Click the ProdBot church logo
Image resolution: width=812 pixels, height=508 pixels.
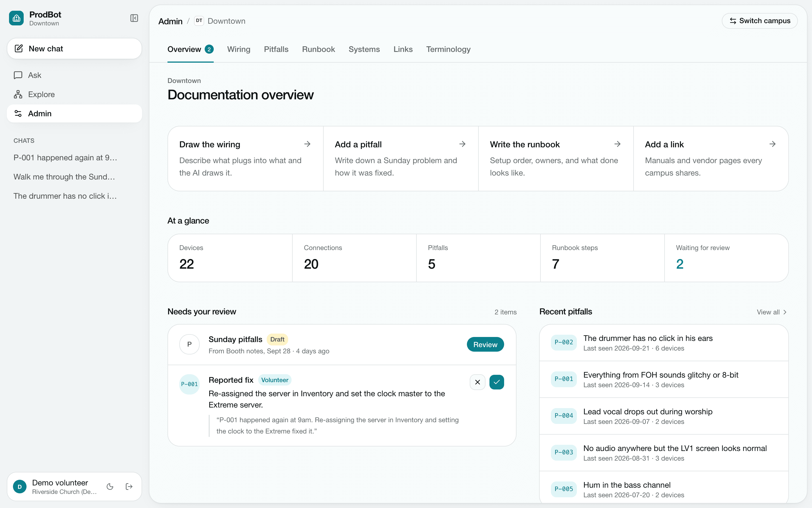(16, 18)
